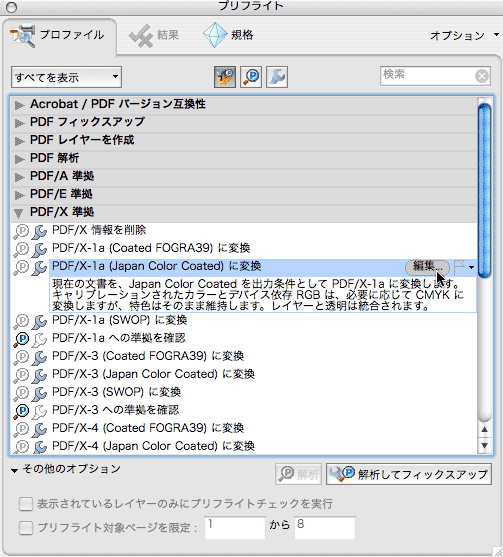
Task: Select PDF/X-3 (SWOP) に変換 profile
Action: [116, 392]
